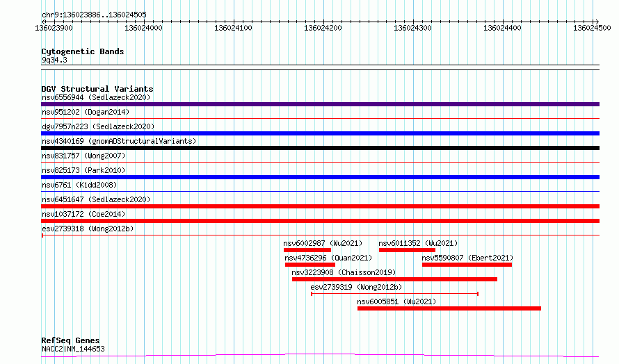Open the nsv6002987 (Wu2021) label

point(323,243)
